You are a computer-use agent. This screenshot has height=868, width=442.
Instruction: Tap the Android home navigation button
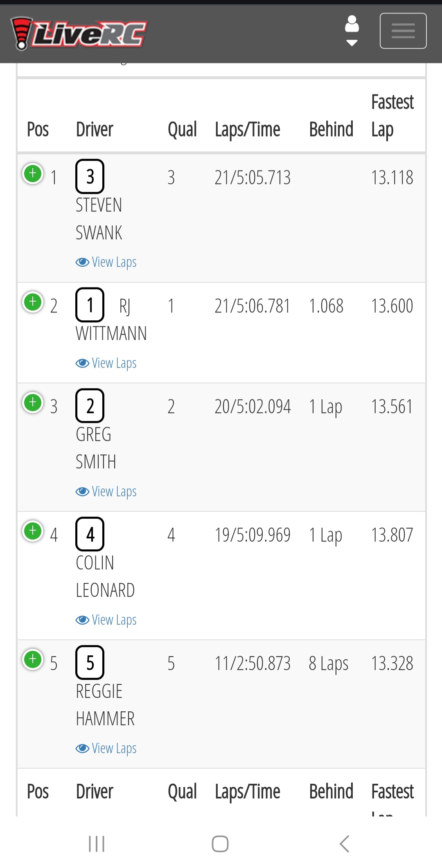pos(220,844)
